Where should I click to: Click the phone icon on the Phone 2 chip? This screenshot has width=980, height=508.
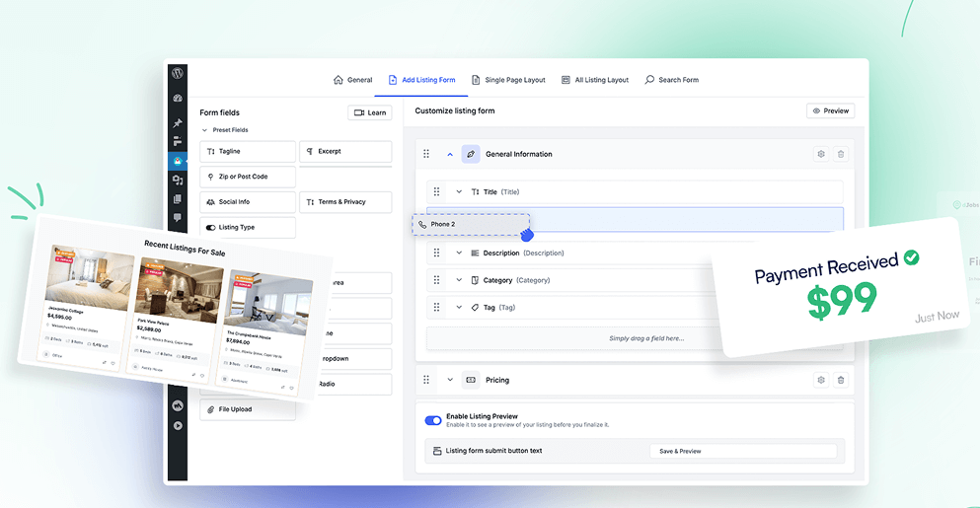423,224
